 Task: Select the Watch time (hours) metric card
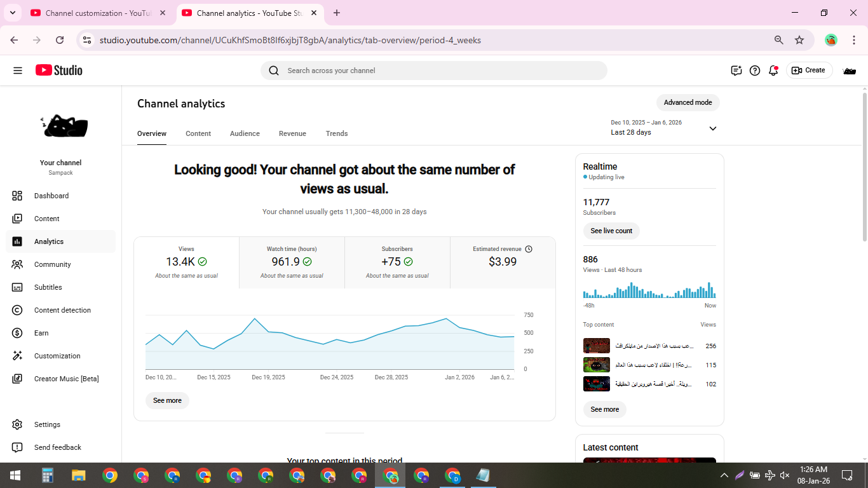[x=292, y=262]
